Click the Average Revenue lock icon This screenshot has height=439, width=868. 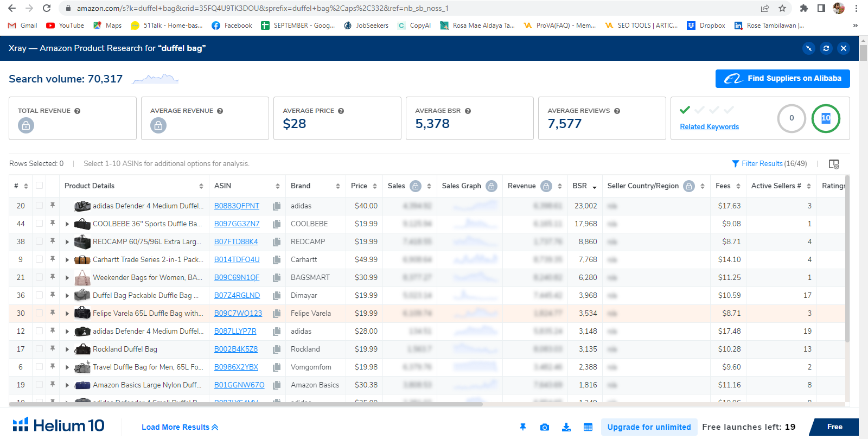158,125
